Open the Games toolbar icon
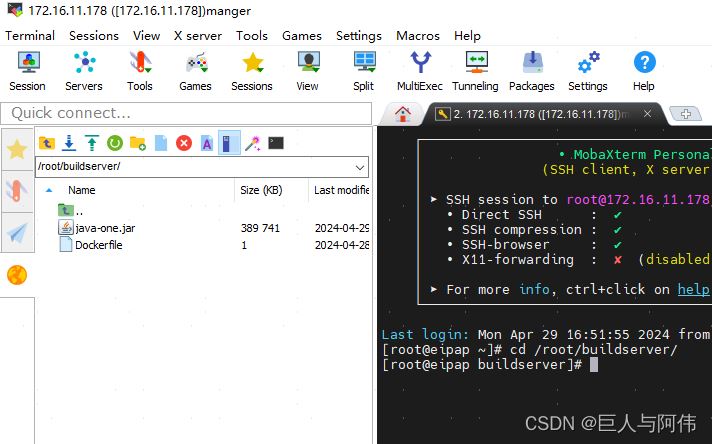The image size is (712, 444). click(x=196, y=71)
